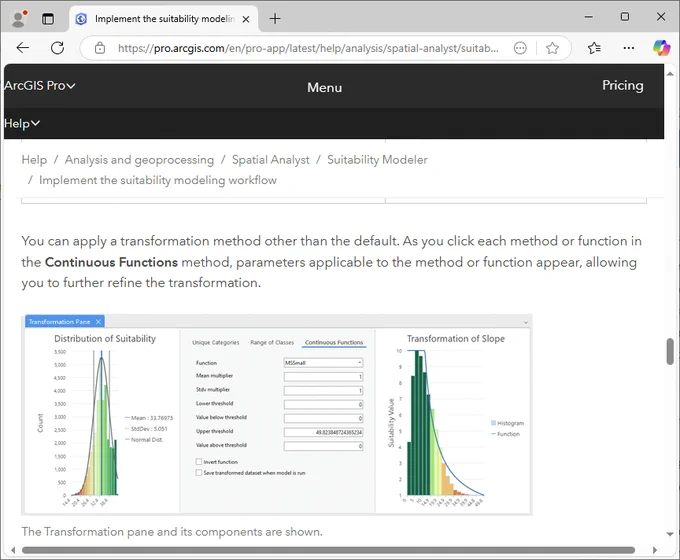Click the Stdv multiplier field

[323, 390]
